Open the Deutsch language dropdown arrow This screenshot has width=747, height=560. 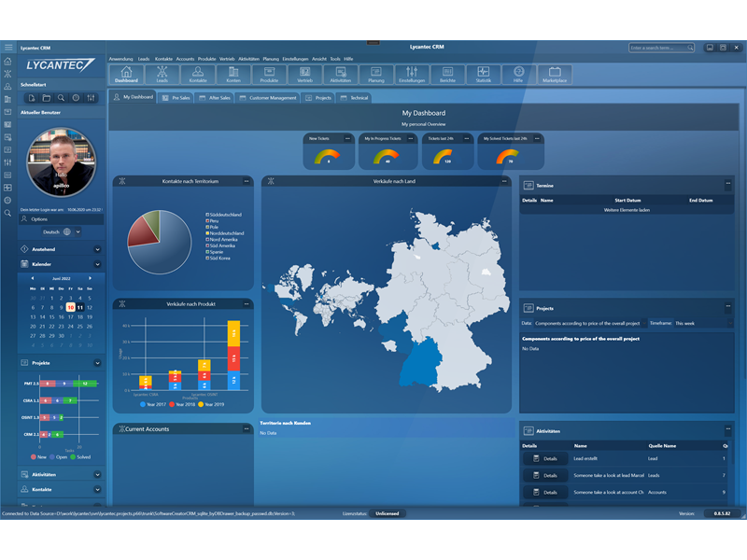click(x=78, y=231)
